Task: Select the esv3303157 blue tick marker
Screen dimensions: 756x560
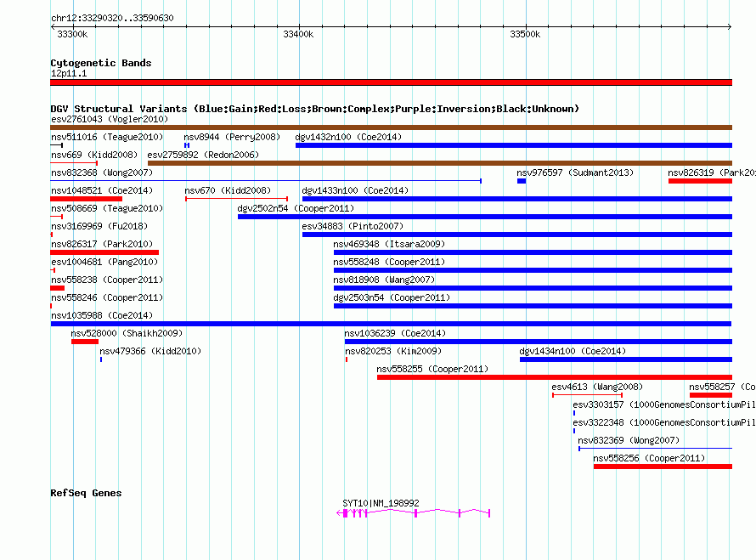Action: (574, 413)
